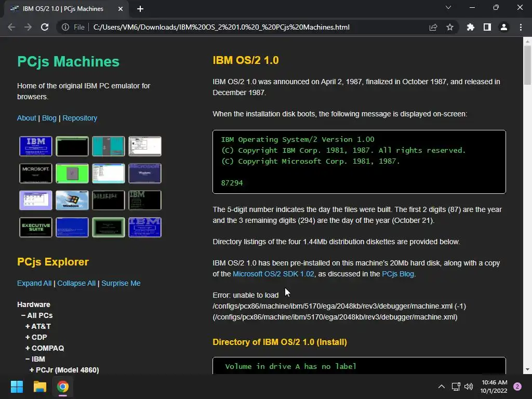The height and width of the screenshot is (399, 532).
Task: Click the IBM OS/2 1.0 page heading
Action: [246, 60]
